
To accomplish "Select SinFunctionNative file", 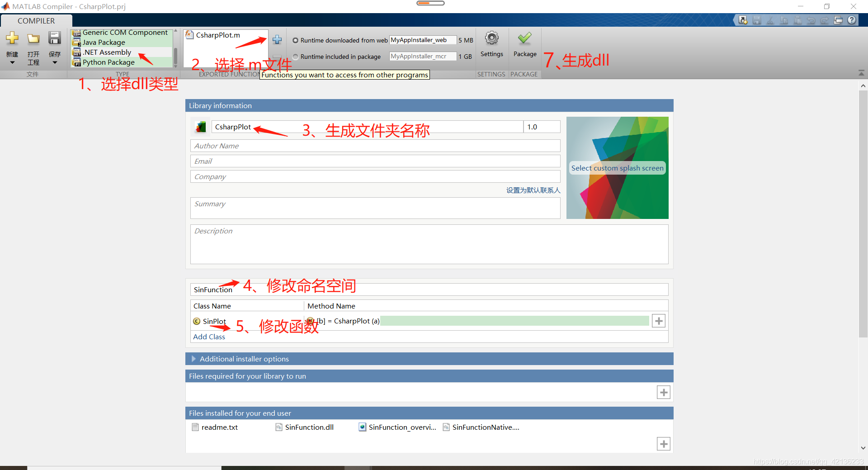I will (x=481, y=427).
